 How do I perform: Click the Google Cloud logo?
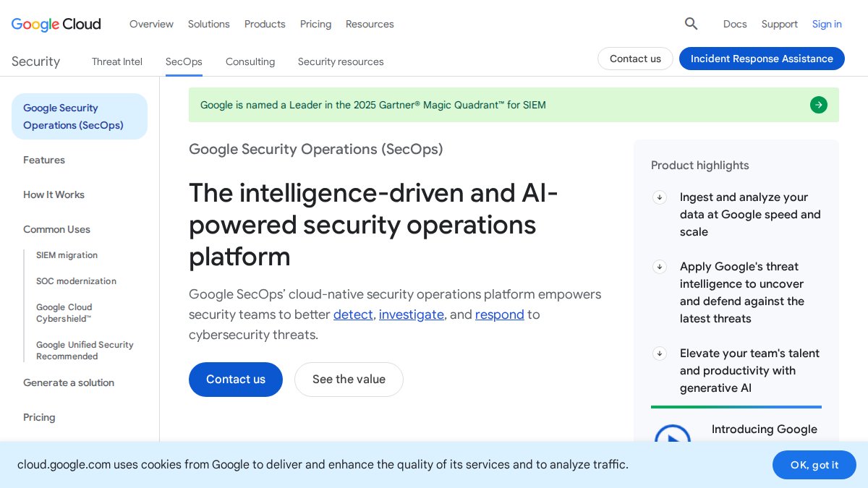[56, 24]
